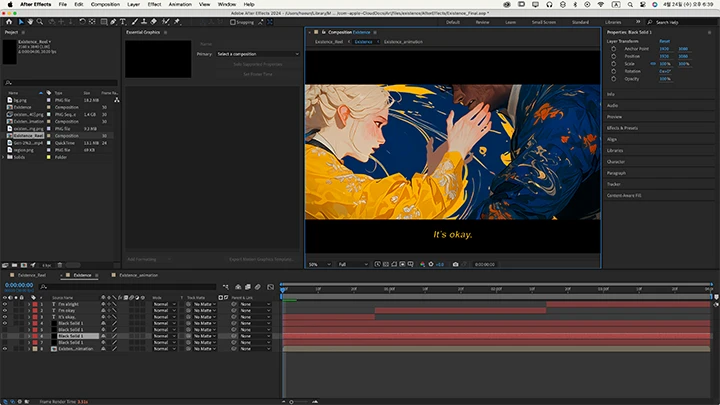Open the Content-Aware Fill panel

(x=624, y=196)
